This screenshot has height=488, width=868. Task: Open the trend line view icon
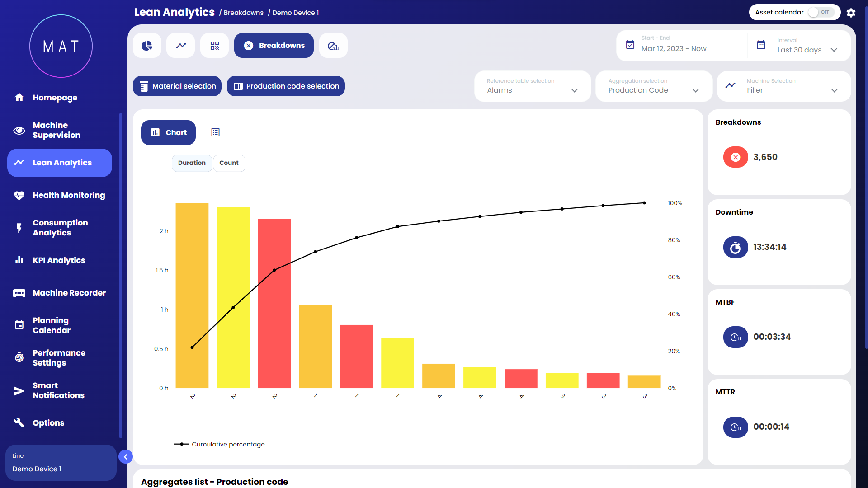181,46
